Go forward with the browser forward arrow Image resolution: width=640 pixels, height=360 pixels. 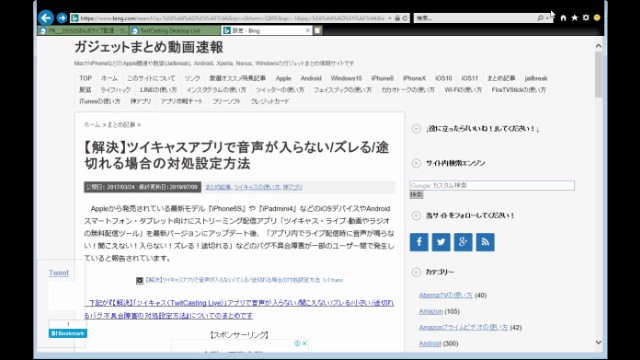click(x=62, y=18)
